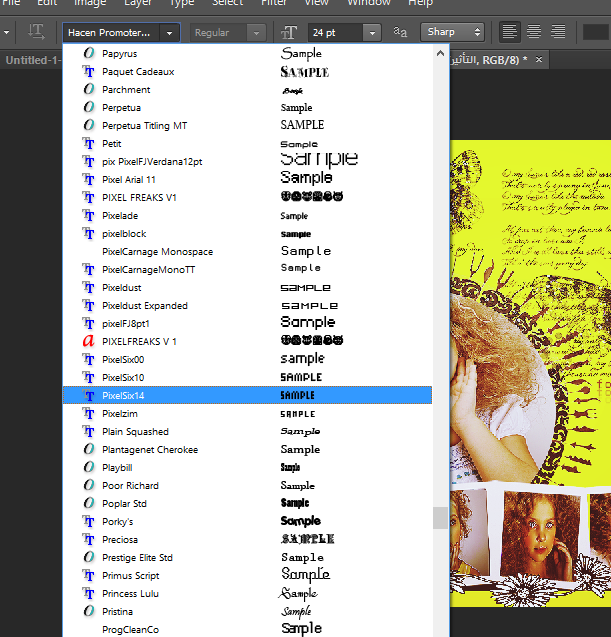Click the anti-aliasing aa icon
Image resolution: width=611 pixels, height=637 pixels.
click(400, 32)
